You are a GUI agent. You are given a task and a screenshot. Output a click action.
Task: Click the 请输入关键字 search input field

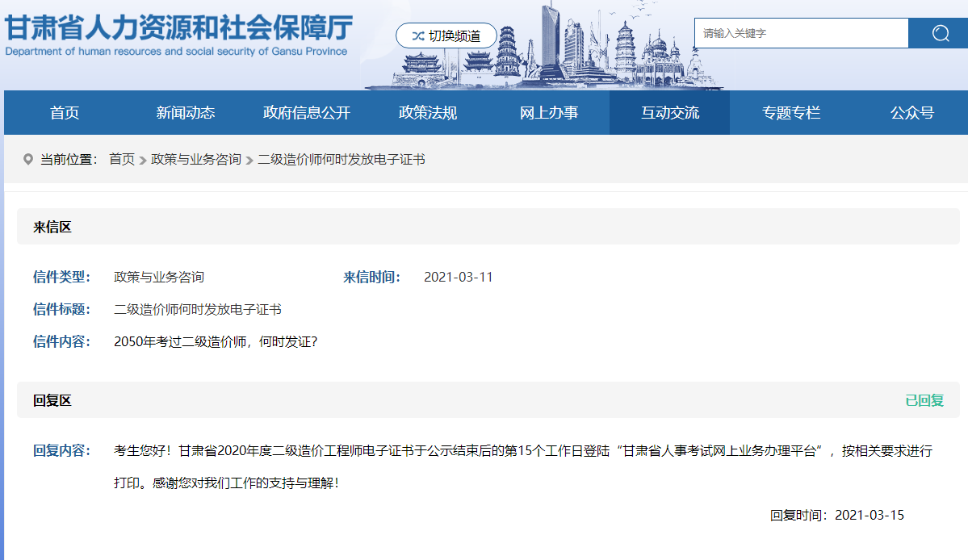800,33
